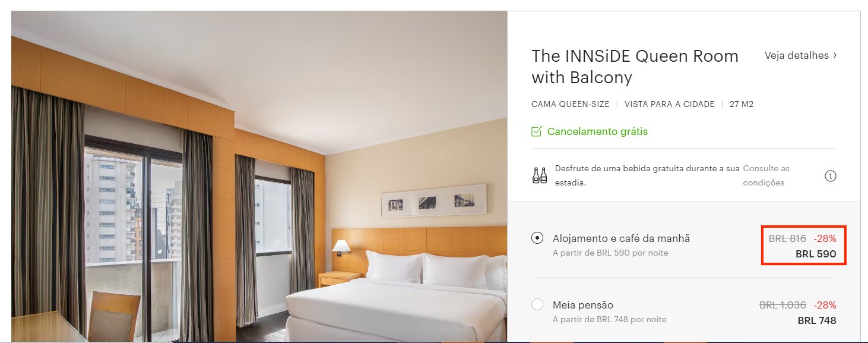Click the info circle icon beside conditions
The width and height of the screenshot is (868, 343).
[x=831, y=176]
